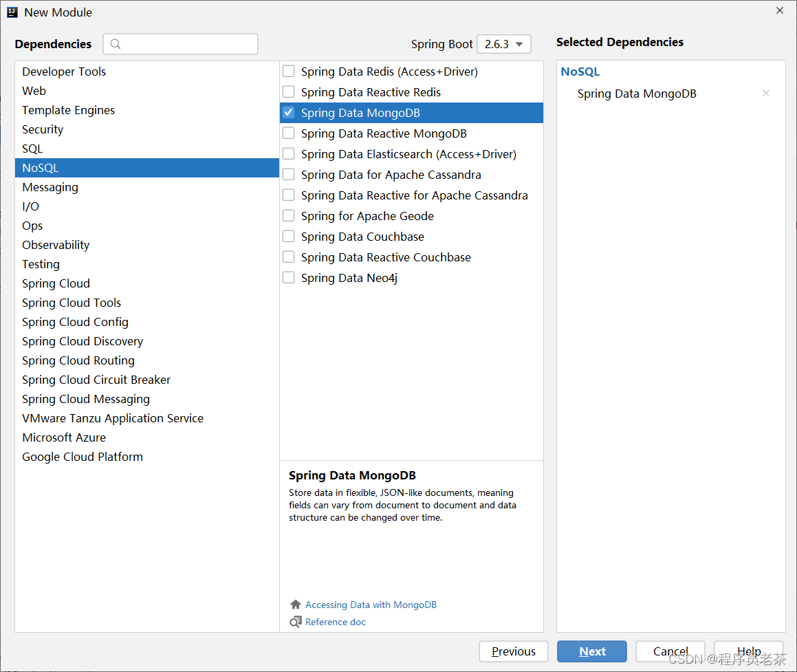Cancel the New Module dialog

coord(669,651)
